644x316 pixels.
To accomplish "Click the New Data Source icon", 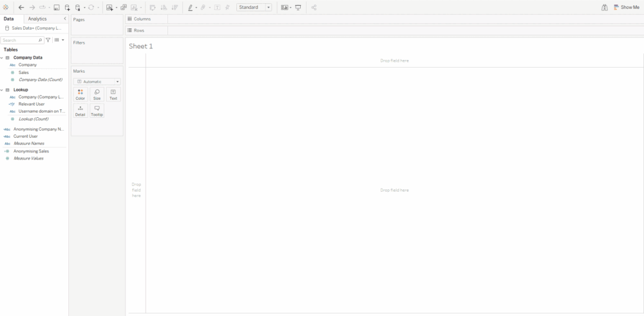I will (68, 8).
